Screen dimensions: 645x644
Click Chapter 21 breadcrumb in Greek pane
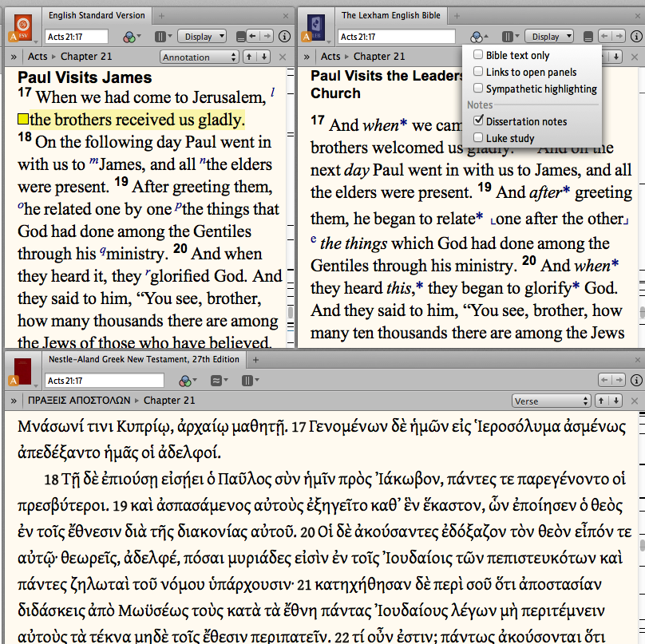click(169, 400)
